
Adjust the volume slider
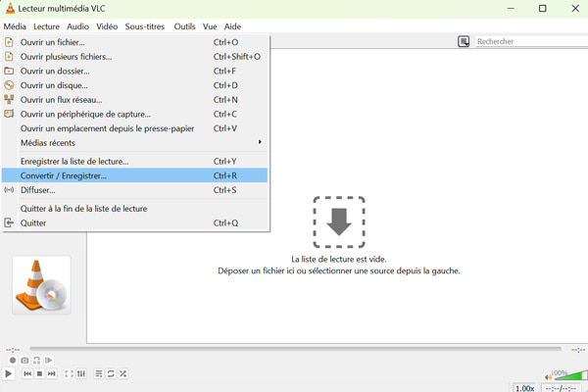[570, 374]
